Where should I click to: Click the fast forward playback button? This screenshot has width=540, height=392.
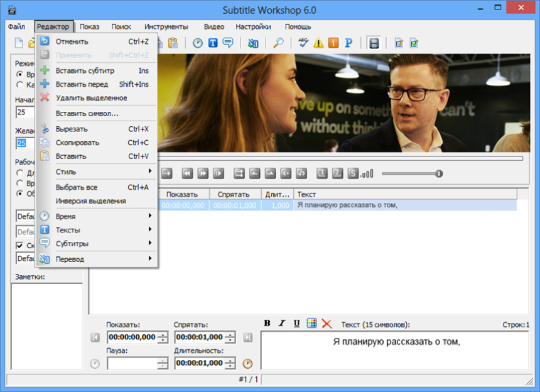(203, 173)
